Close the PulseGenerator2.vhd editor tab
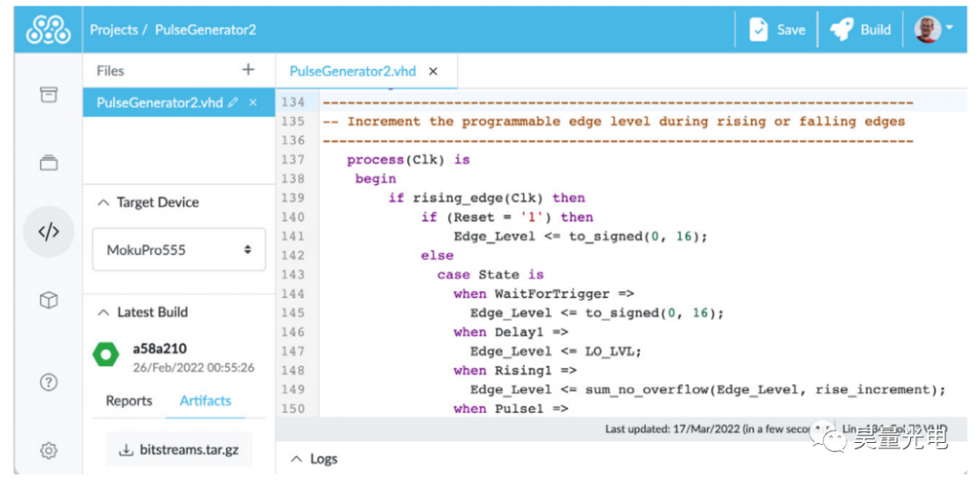Screen dimensions: 980x481 click(x=433, y=72)
